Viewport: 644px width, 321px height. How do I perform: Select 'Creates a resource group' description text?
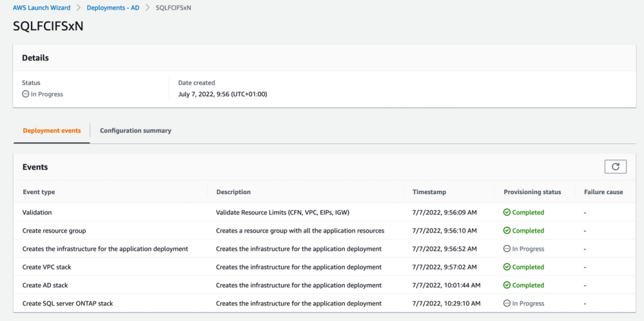300,231
